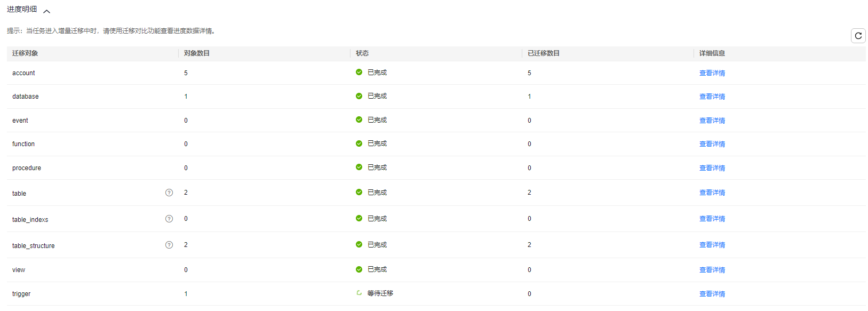868x311 pixels.
Task: View details link for event row
Action: 712,121
